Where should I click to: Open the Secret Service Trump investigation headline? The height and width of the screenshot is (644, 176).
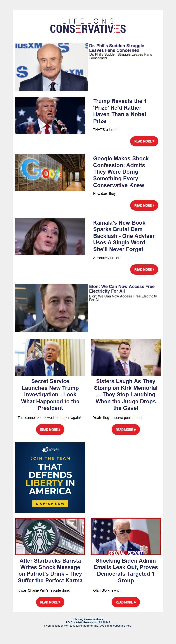tap(50, 394)
